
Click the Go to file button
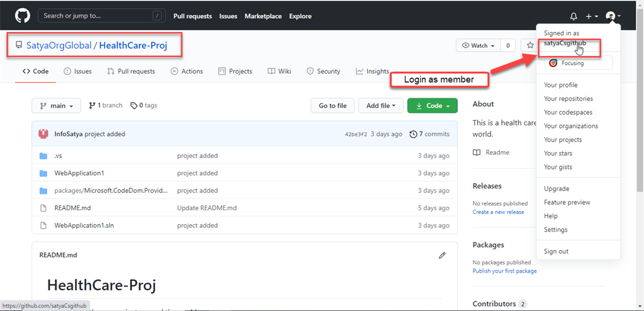click(x=333, y=106)
